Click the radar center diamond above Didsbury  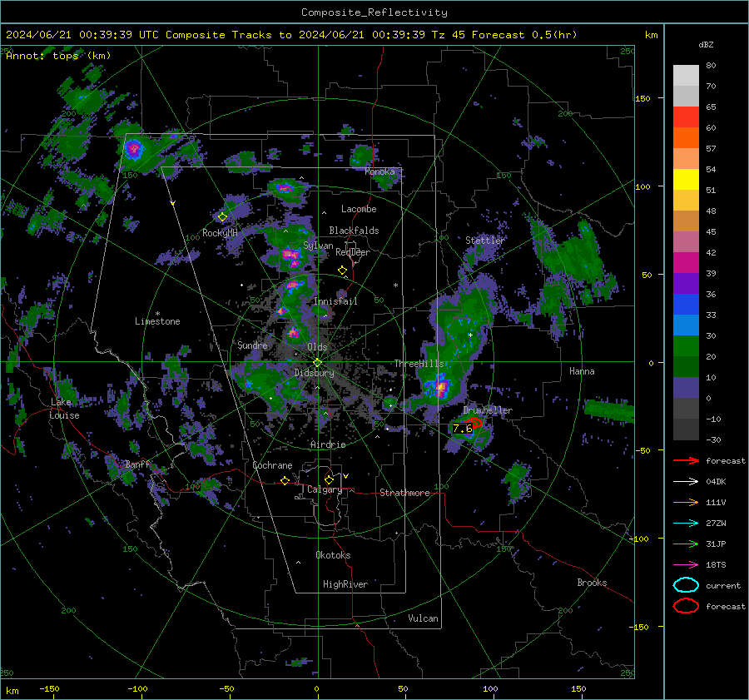click(x=317, y=363)
